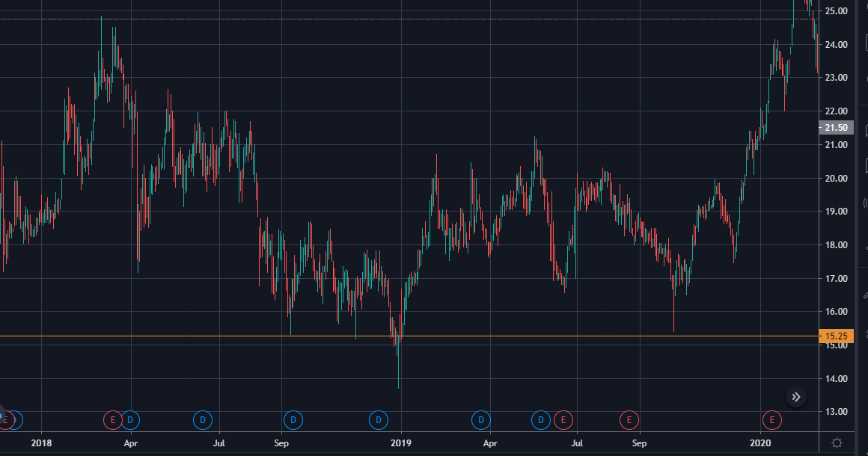Click the Apr label following 2018
The image size is (868, 456).
pos(131,443)
